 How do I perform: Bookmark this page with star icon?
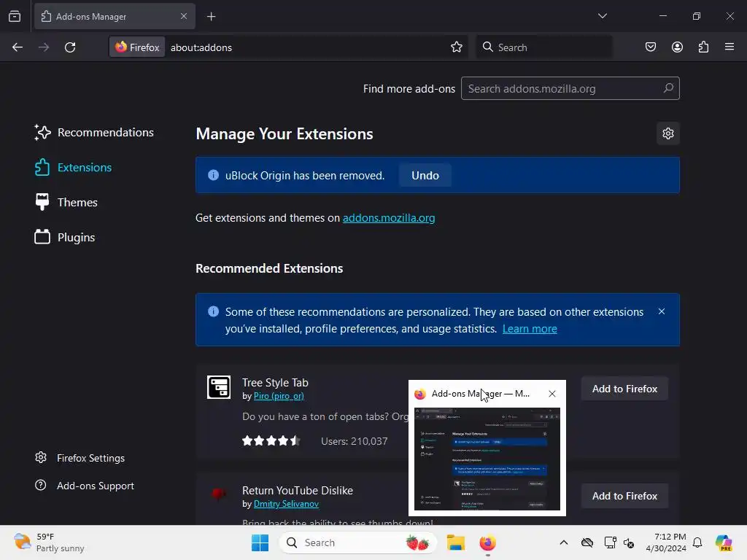[457, 47]
